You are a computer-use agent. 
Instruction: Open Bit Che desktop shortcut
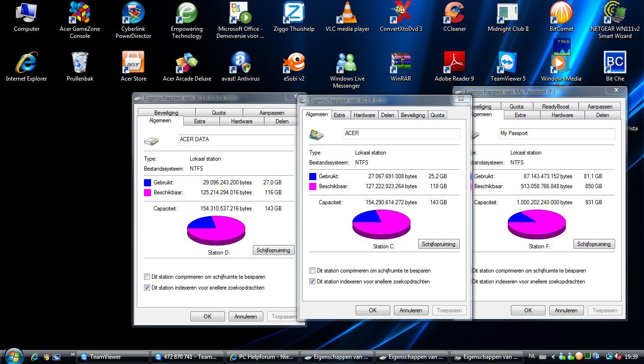click(615, 67)
